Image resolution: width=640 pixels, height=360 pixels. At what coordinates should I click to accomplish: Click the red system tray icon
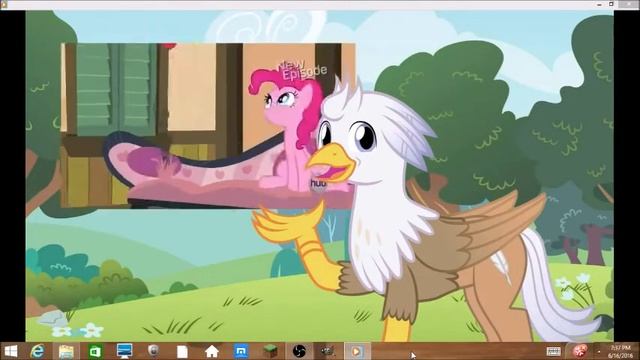coord(580,351)
